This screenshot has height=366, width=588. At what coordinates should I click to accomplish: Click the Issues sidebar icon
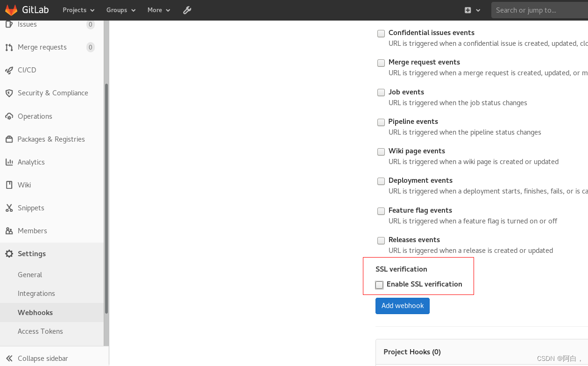pos(9,24)
